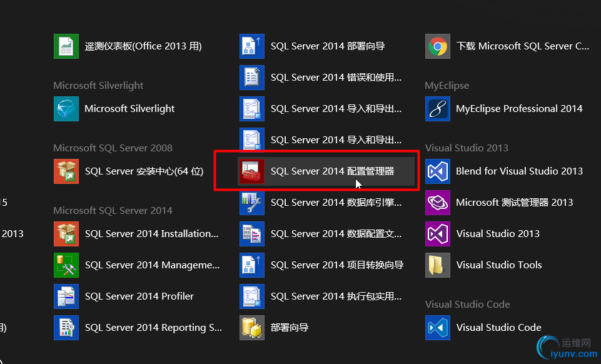Launch SQL Server 2014 数据库引擎 tile
Image resolution: width=601 pixels, height=364 pixels.
pyautogui.click(x=321, y=203)
